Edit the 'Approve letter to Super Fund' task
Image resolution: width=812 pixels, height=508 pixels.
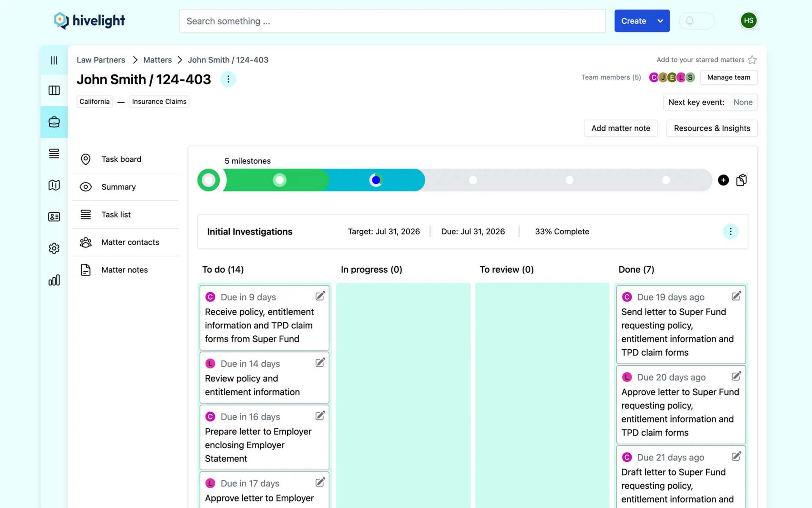736,376
